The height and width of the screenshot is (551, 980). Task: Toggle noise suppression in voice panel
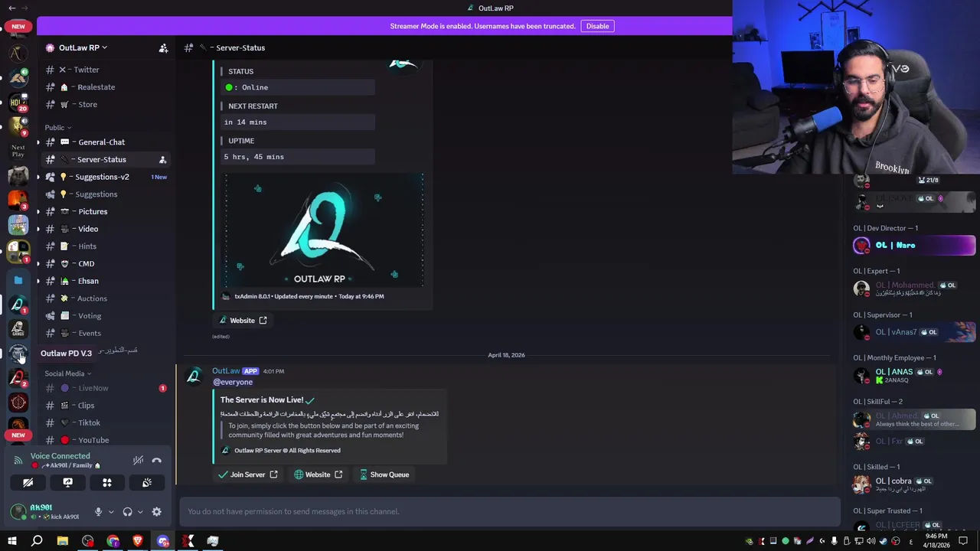tap(138, 461)
